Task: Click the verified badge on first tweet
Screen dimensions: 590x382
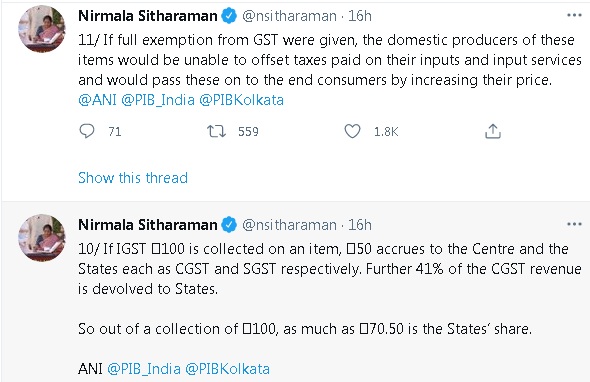Action: 229,16
